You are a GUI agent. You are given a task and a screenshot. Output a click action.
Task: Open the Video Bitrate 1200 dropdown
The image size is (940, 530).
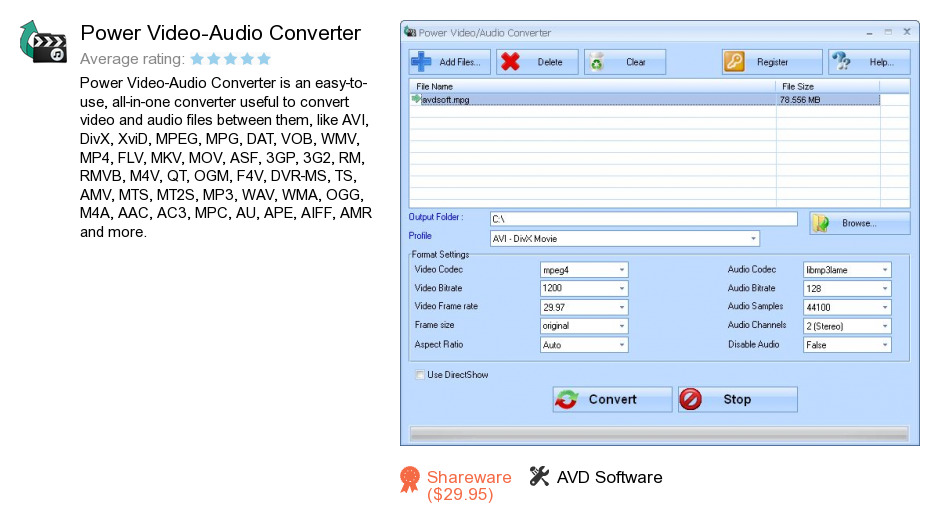click(622, 288)
